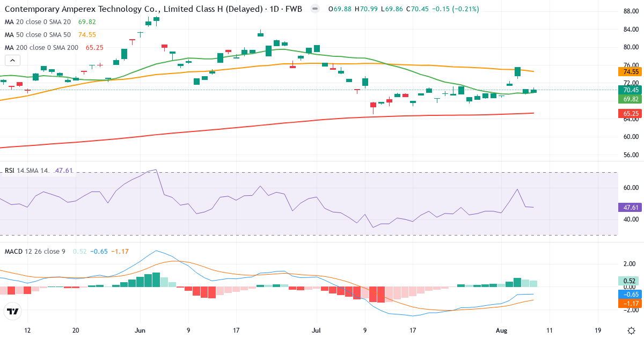Click the 88.00 price axis label
The height and width of the screenshot is (338, 644).
tap(631, 11)
